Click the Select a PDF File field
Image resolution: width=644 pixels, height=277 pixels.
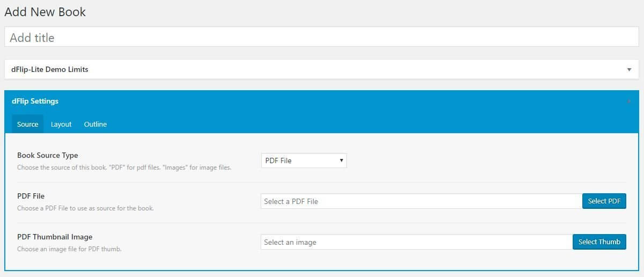[x=421, y=201]
